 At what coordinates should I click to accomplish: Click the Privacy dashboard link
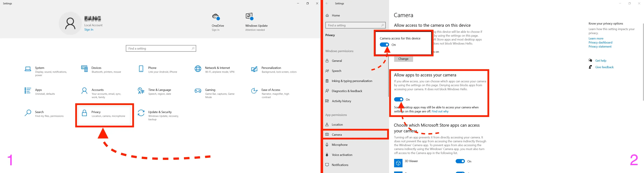tap(600, 42)
